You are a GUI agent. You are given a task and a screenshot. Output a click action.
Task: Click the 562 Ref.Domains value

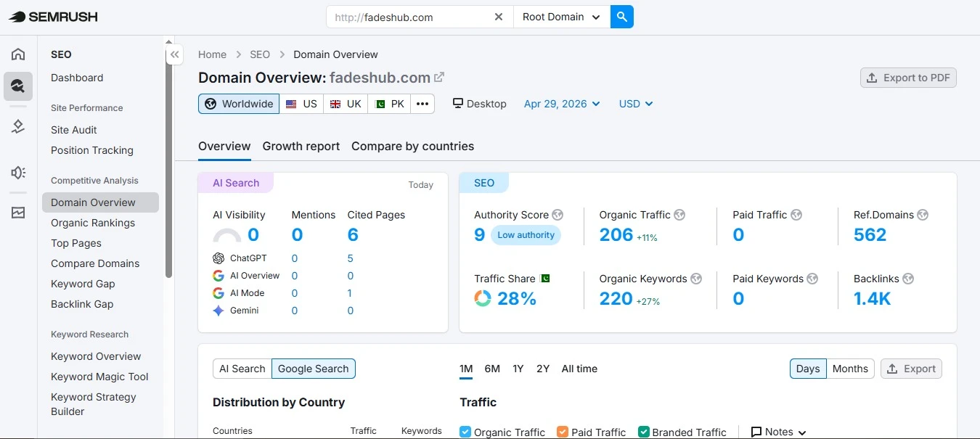tap(870, 234)
